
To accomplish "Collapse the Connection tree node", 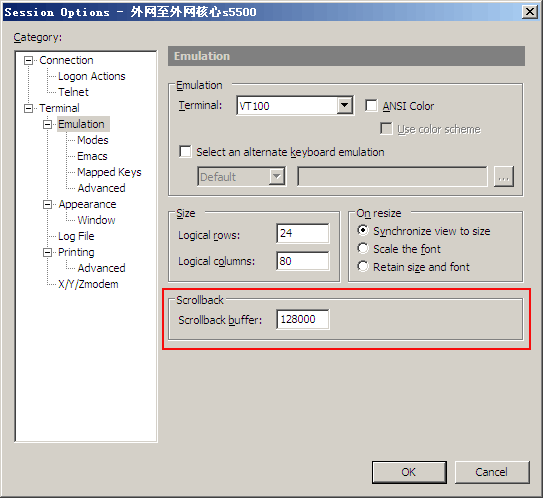I will [28, 61].
